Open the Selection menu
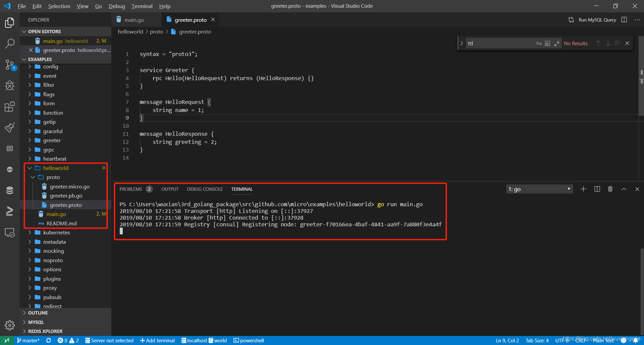This screenshot has width=644, height=345. 59,6
